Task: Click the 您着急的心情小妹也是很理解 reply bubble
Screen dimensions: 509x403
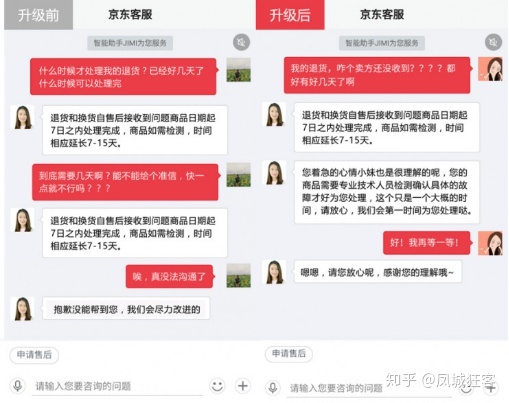Action: [x=387, y=192]
